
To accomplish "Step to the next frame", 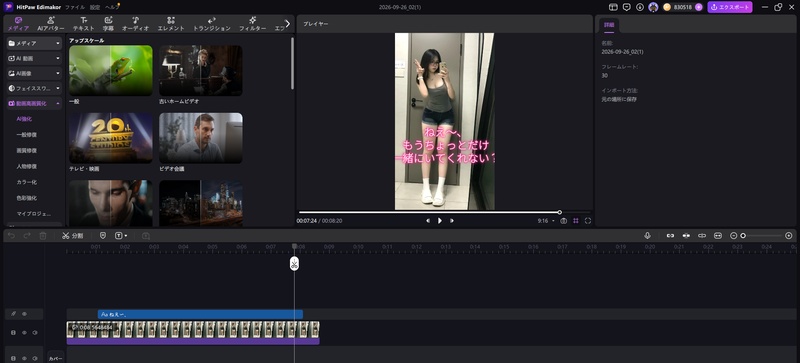I will [x=452, y=221].
